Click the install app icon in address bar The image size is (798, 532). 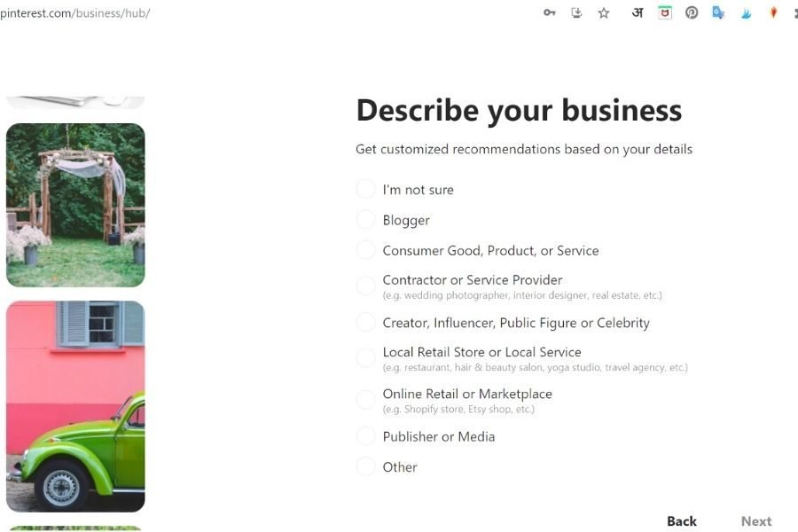(x=576, y=13)
